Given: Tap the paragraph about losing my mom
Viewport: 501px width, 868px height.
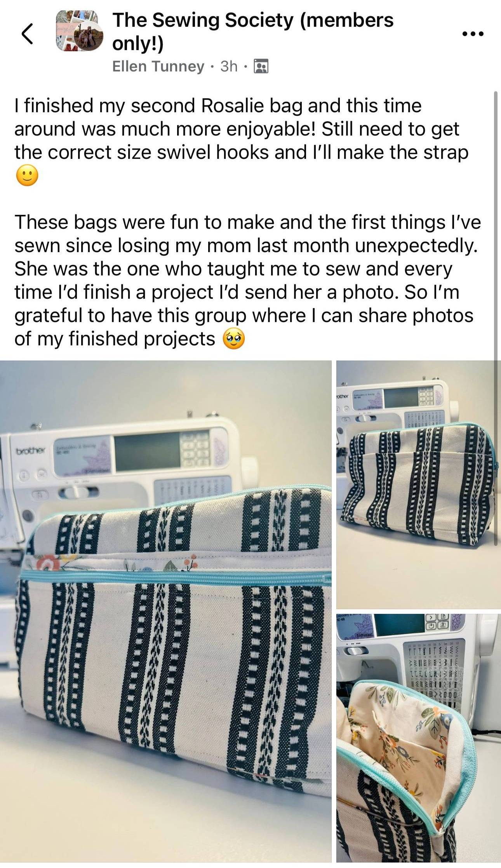Looking at the screenshot, I should 248,281.
